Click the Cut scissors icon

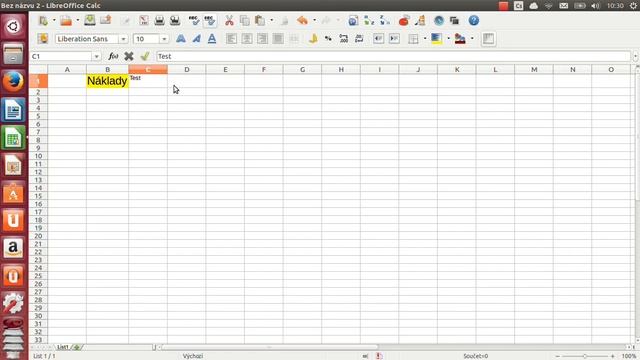[x=229, y=20]
